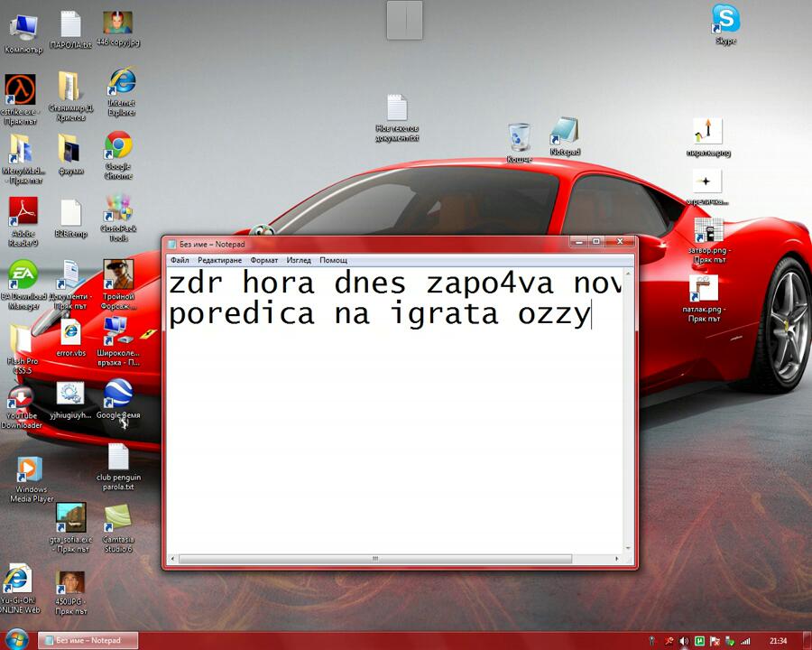Click inside the Notepad text area
The height and width of the screenshot is (650, 812).
pyautogui.click(x=397, y=433)
